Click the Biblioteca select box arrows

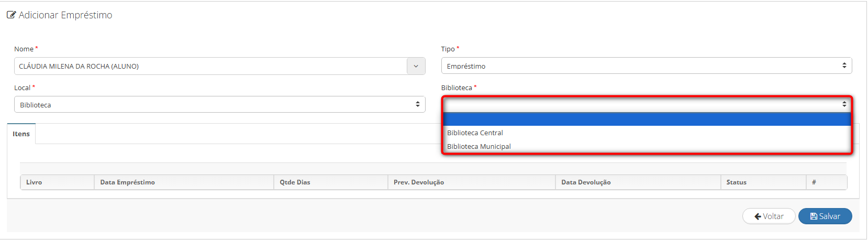tap(844, 104)
